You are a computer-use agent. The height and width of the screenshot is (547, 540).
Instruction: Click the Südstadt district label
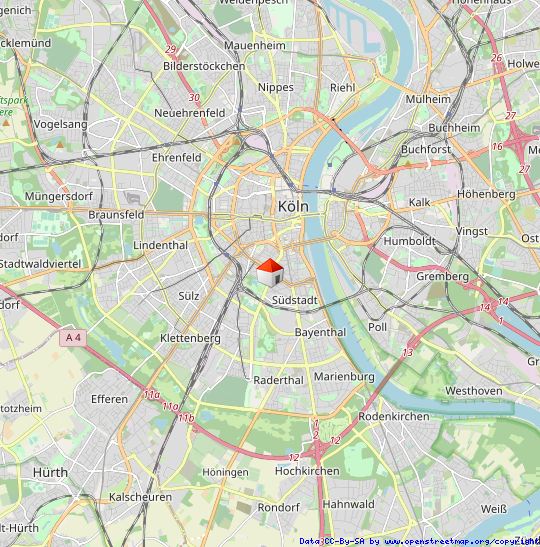(295, 300)
